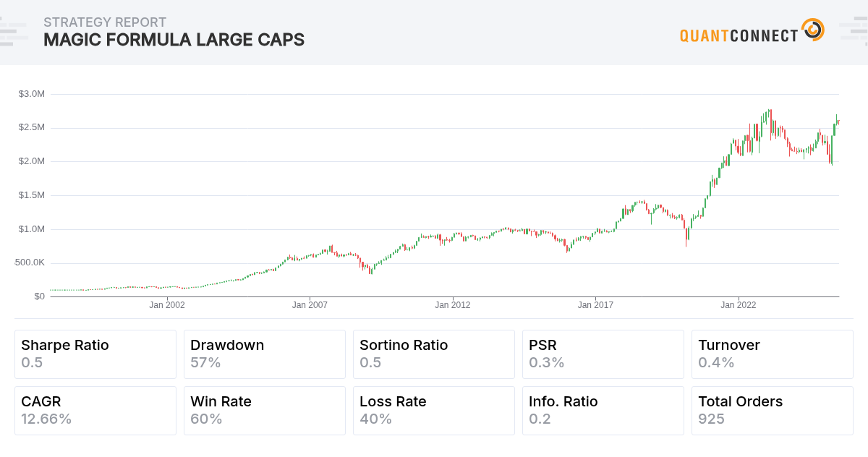Click the QUANTCONNECT wordmark text
The height and width of the screenshot is (457, 868).
click(739, 35)
